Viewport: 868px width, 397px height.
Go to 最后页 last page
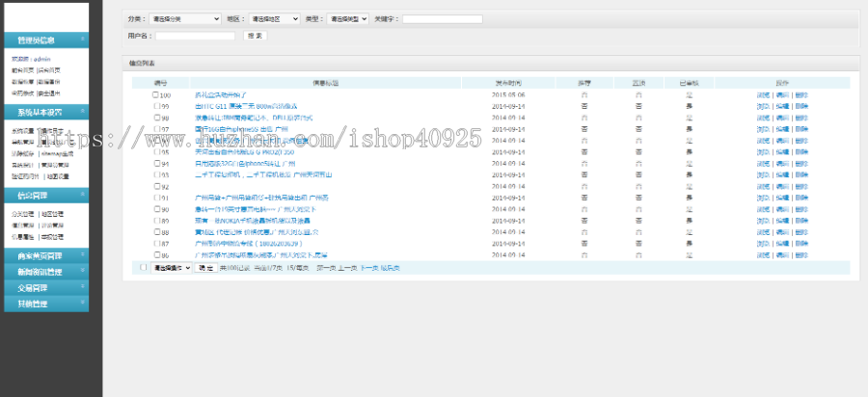coord(391,268)
